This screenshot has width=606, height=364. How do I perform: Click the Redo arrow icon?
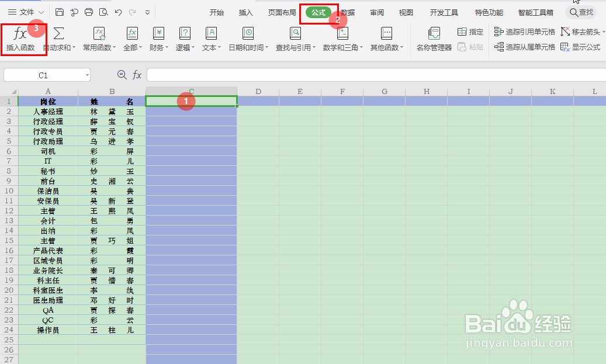[x=133, y=12]
